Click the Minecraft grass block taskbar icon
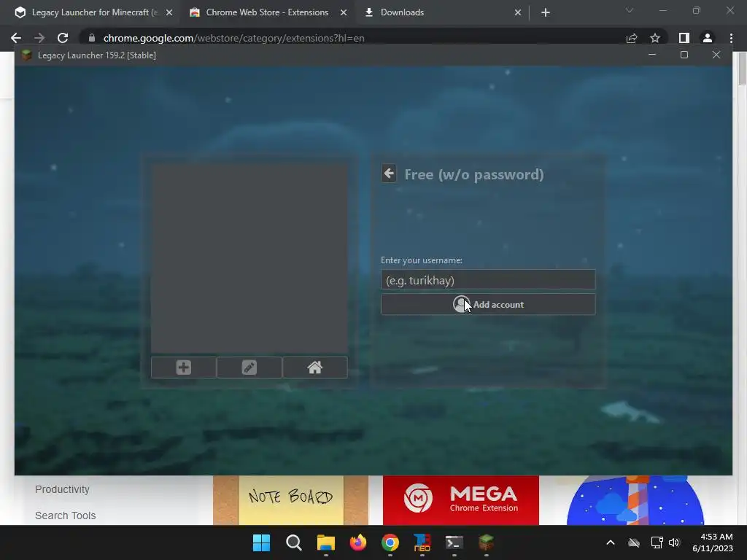 tap(486, 542)
